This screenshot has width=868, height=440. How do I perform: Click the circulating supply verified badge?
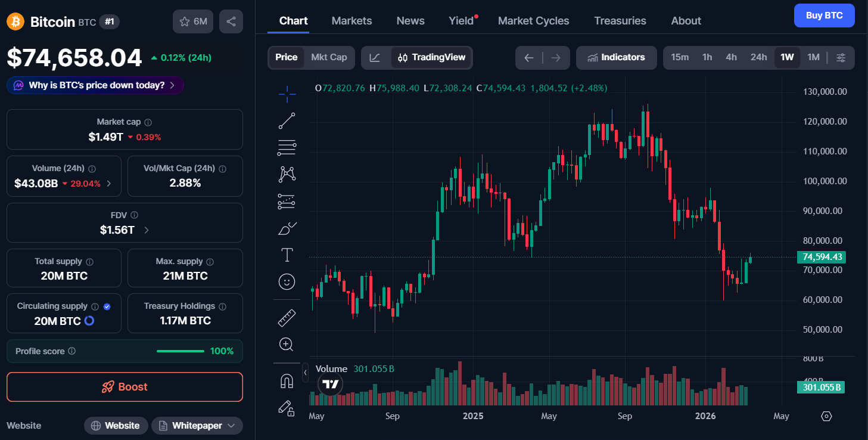pyautogui.click(x=107, y=306)
